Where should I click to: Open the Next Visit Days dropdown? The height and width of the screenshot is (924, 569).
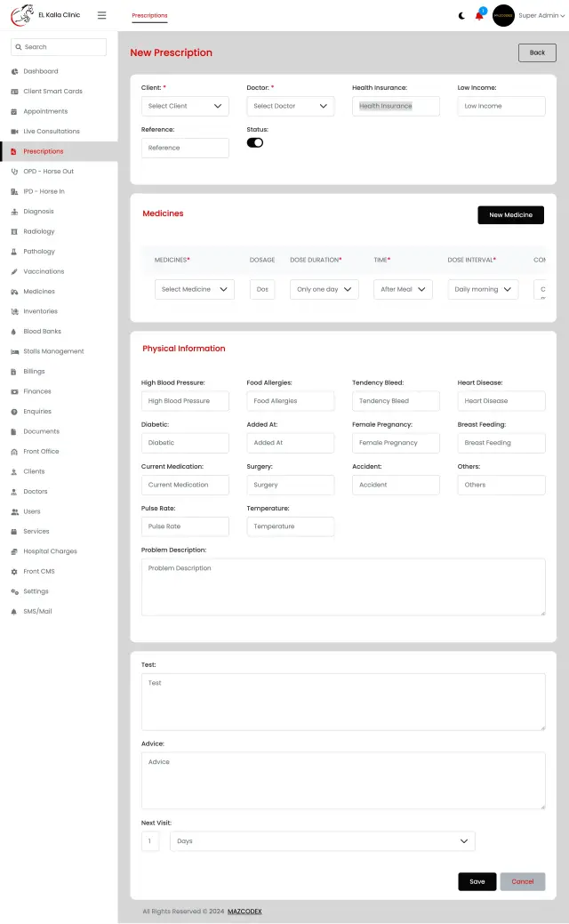(322, 841)
